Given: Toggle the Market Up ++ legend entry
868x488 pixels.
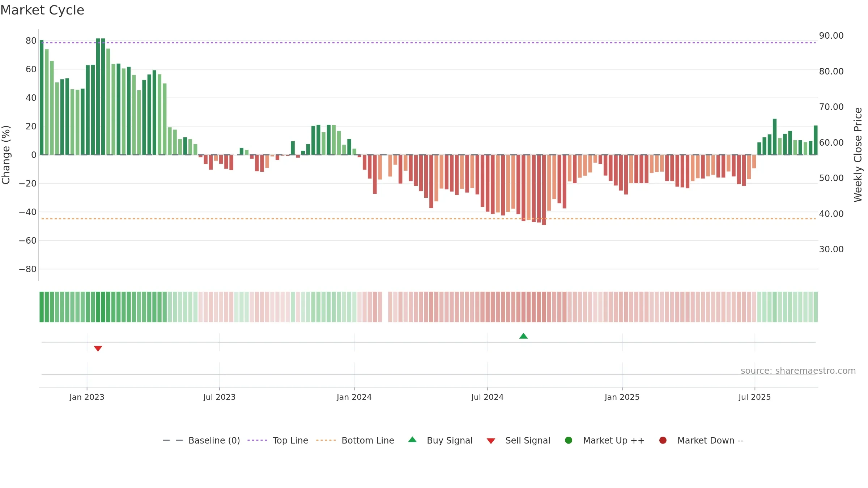Looking at the screenshot, I should click(605, 441).
